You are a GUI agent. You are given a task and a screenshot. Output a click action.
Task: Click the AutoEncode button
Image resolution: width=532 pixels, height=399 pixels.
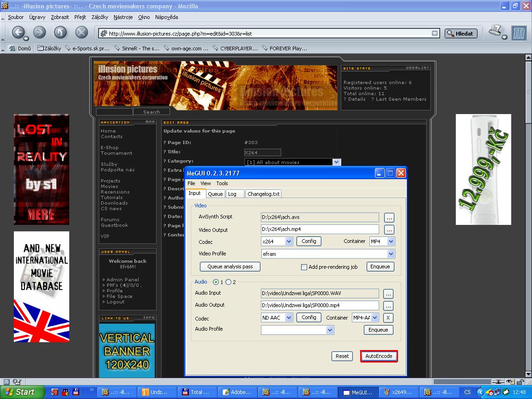coord(379,356)
